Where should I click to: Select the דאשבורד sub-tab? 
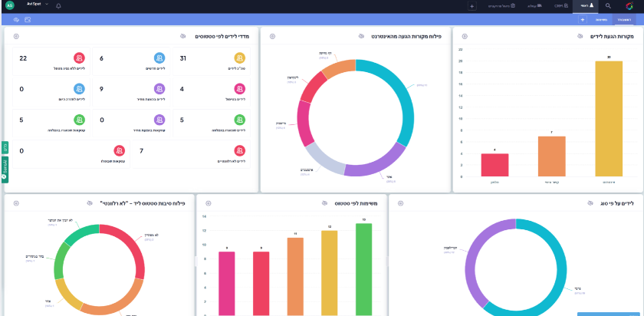[x=626, y=19]
